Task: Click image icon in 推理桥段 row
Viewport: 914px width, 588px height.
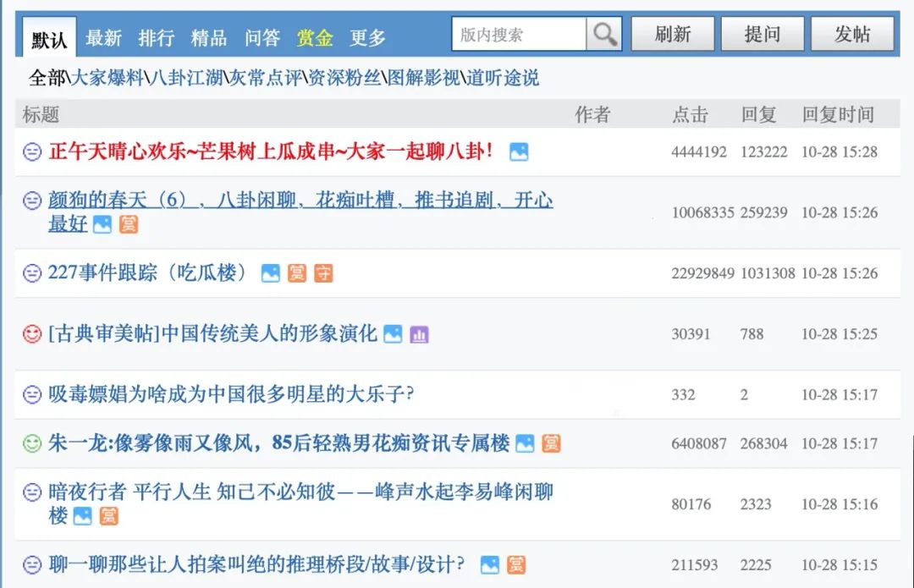Action: point(490,564)
